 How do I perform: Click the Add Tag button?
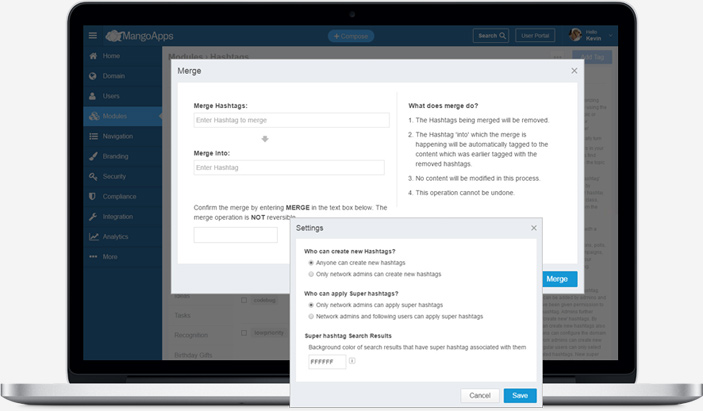[592, 57]
